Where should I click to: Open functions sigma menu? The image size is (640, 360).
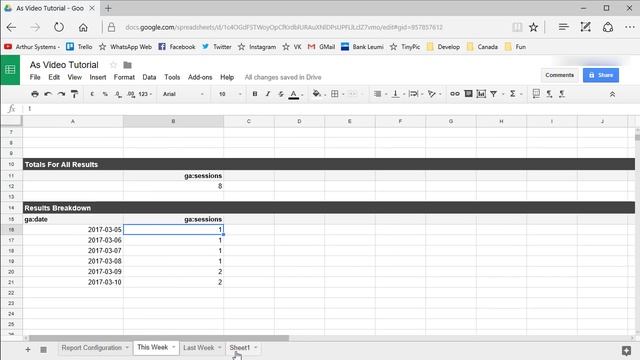tap(513, 94)
